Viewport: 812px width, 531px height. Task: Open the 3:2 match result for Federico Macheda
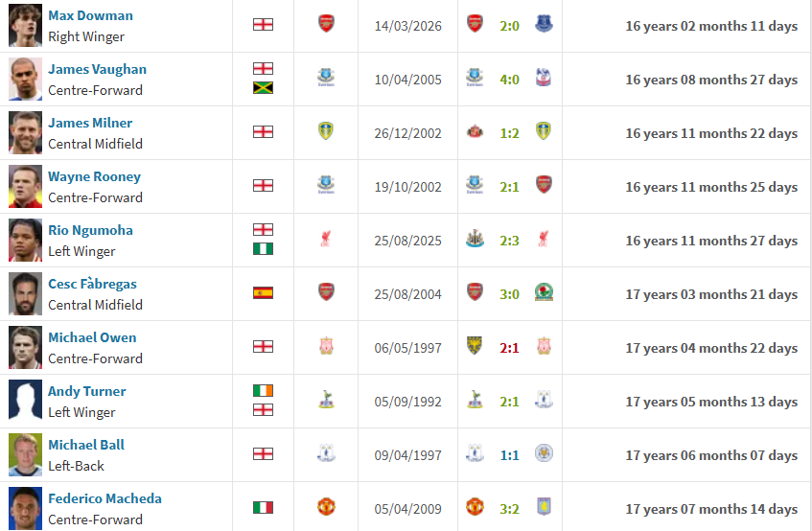(x=509, y=508)
